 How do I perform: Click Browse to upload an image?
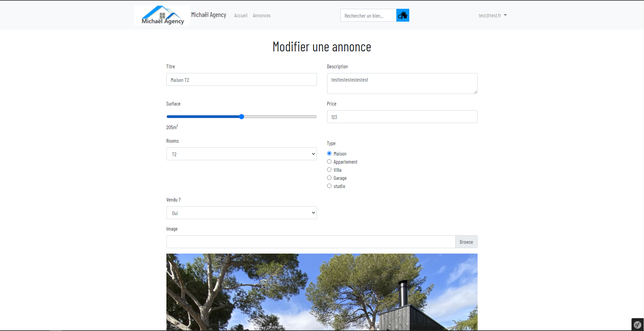(x=466, y=242)
